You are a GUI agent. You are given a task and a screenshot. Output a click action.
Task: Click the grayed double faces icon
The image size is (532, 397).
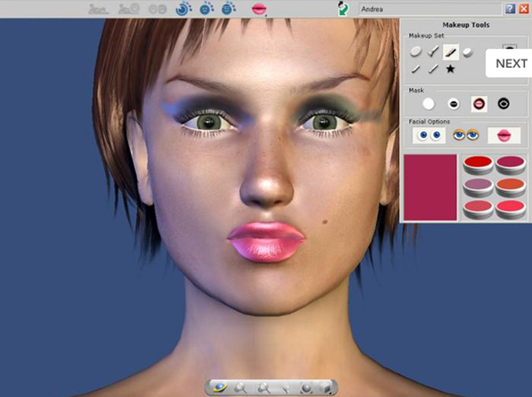click(x=158, y=9)
